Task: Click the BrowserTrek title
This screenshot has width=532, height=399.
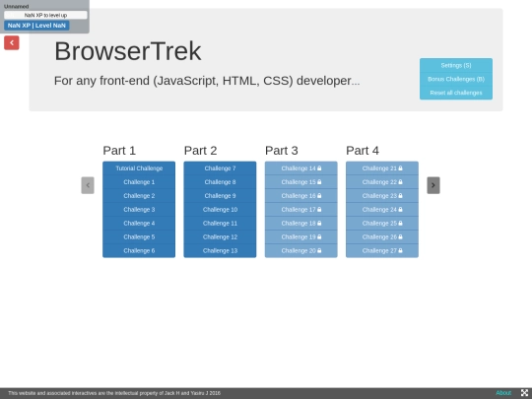Action: (127, 51)
